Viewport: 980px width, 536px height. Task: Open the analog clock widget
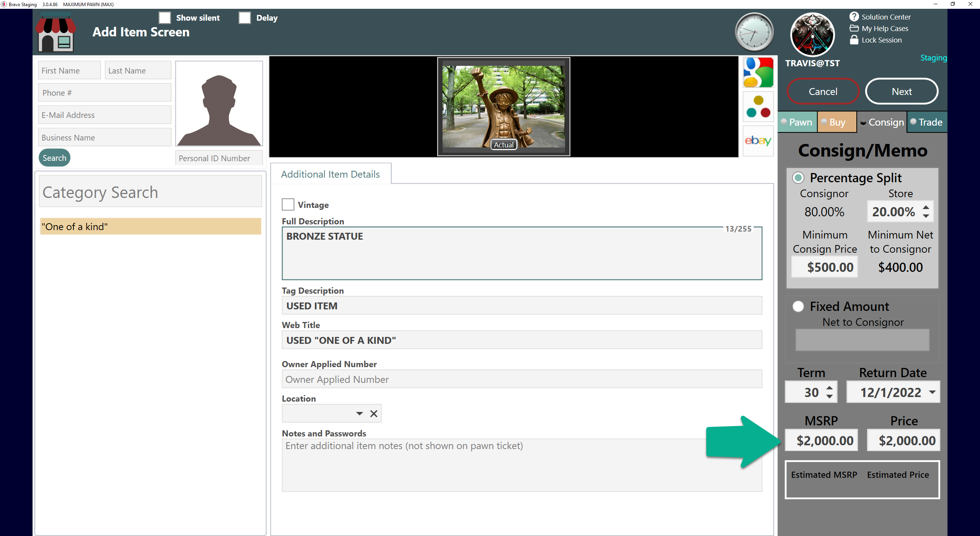coord(754,32)
